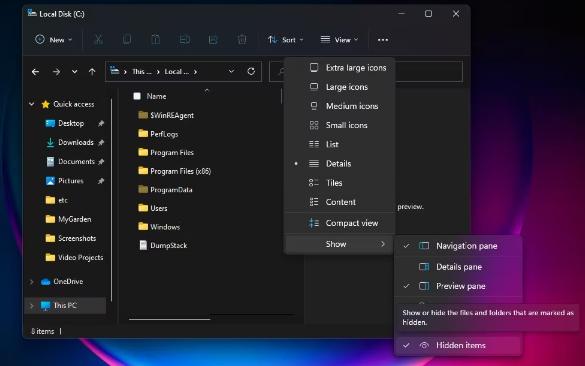Screen dimensions: 585x366
Task: Open the See more ellipsis menu
Action: [x=383, y=40]
